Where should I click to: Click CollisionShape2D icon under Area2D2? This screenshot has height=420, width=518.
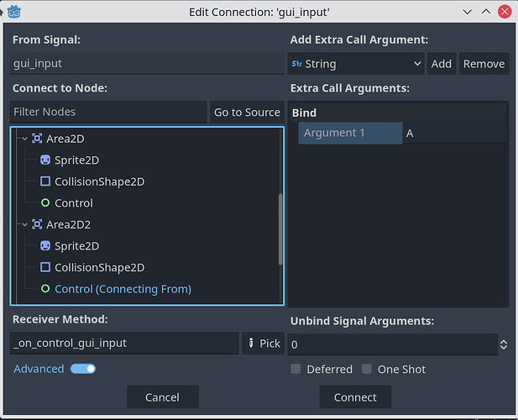coord(45,267)
